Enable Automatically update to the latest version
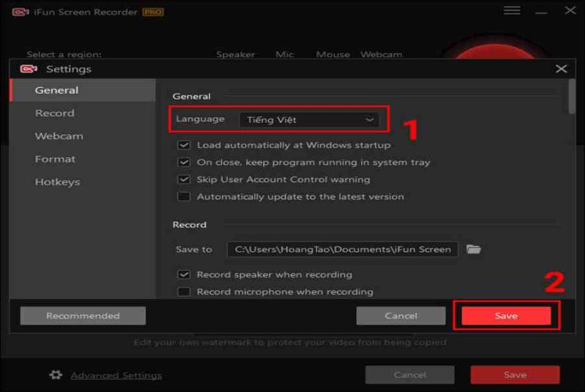The width and height of the screenshot is (585, 392). tap(184, 197)
